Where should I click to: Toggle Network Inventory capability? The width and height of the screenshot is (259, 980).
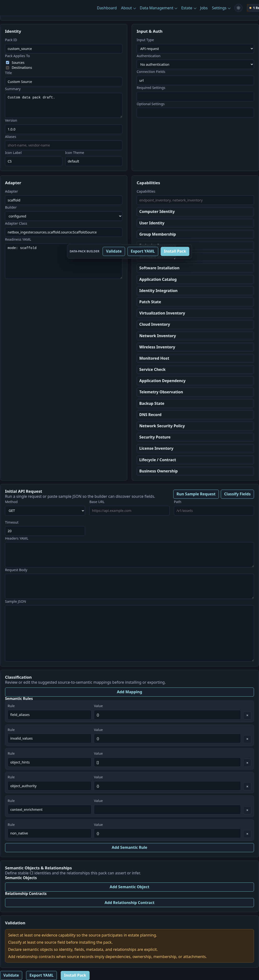tap(195, 336)
